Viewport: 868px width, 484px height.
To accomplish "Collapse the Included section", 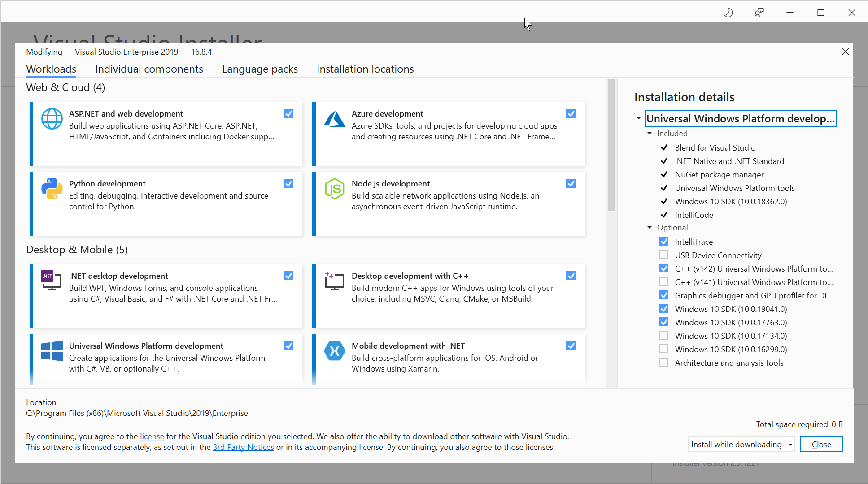I will [649, 133].
